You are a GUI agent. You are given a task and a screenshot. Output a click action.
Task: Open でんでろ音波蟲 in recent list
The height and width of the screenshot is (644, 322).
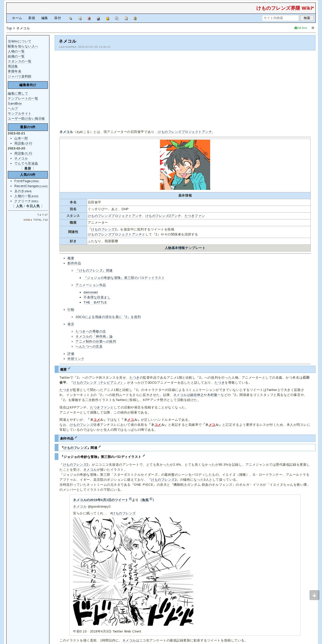(x=26, y=164)
